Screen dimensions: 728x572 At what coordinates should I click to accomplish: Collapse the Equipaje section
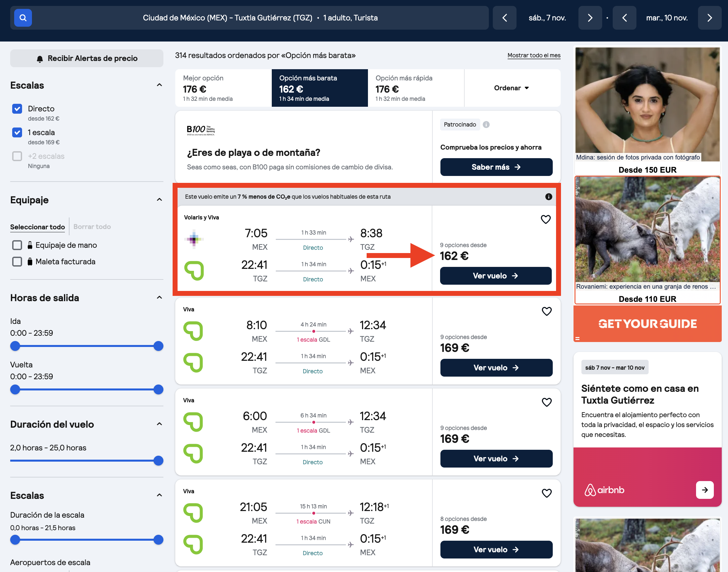(x=159, y=200)
